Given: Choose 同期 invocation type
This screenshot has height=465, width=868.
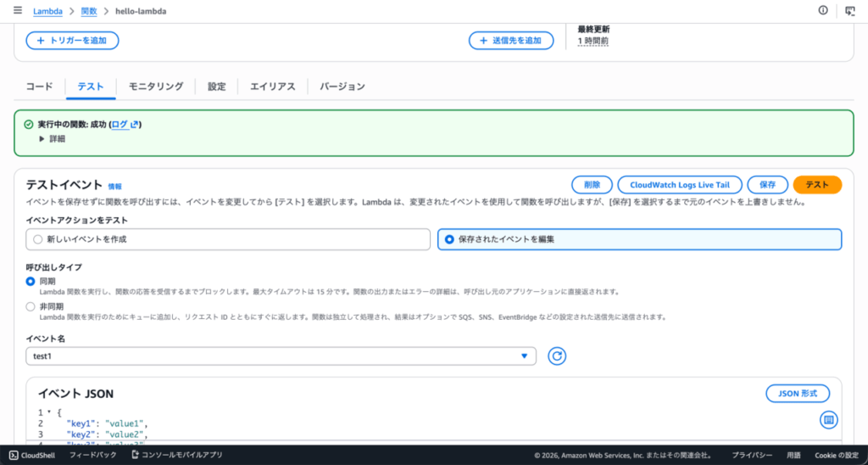Looking at the screenshot, I should pos(31,282).
